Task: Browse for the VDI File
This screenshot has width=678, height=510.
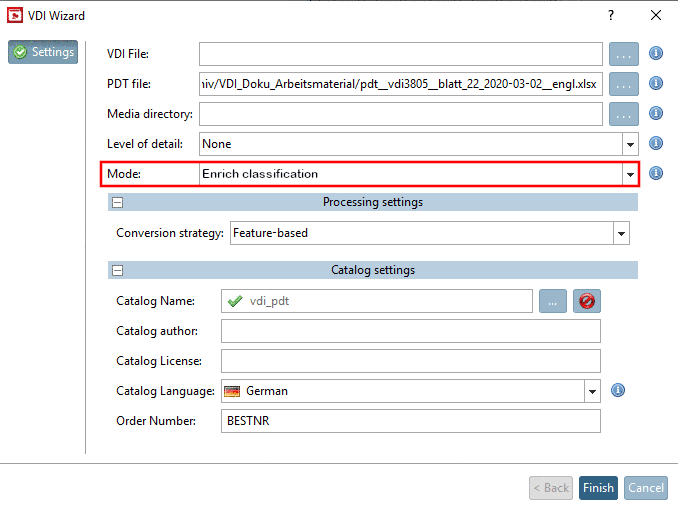Action: click(x=624, y=54)
